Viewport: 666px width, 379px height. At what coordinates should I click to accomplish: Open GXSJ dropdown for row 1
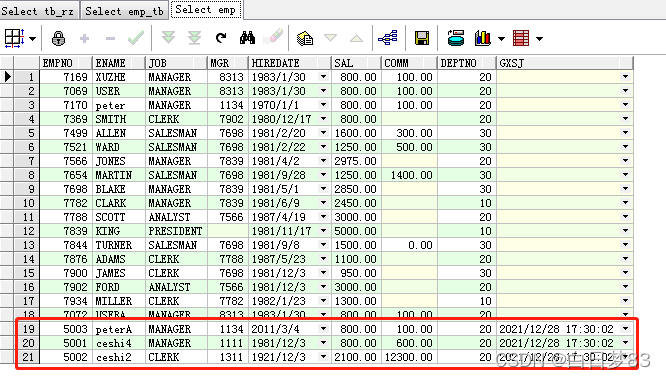tap(626, 77)
